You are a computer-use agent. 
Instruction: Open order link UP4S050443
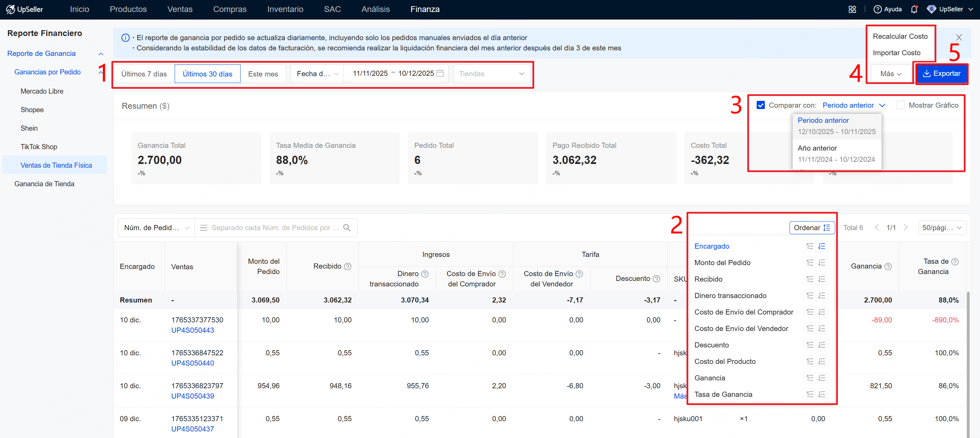click(192, 330)
